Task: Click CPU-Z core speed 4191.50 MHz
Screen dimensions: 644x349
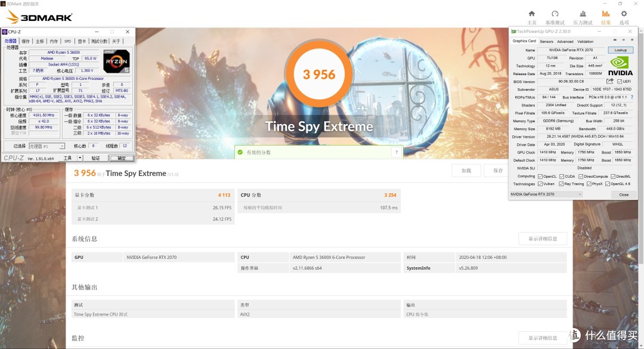Action: coord(44,116)
